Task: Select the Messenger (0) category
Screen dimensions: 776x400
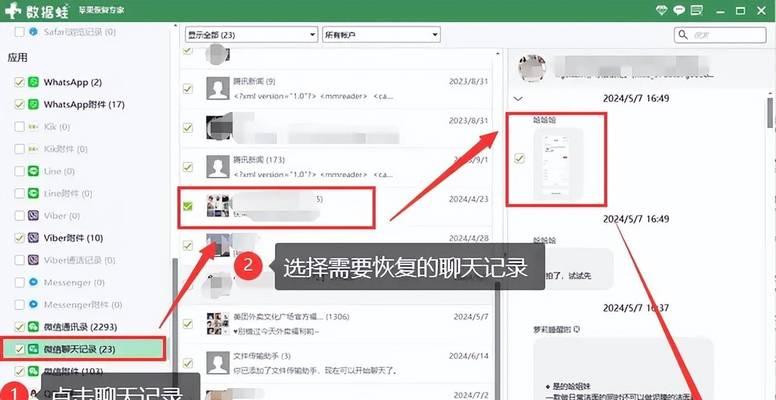Action: pos(74,282)
